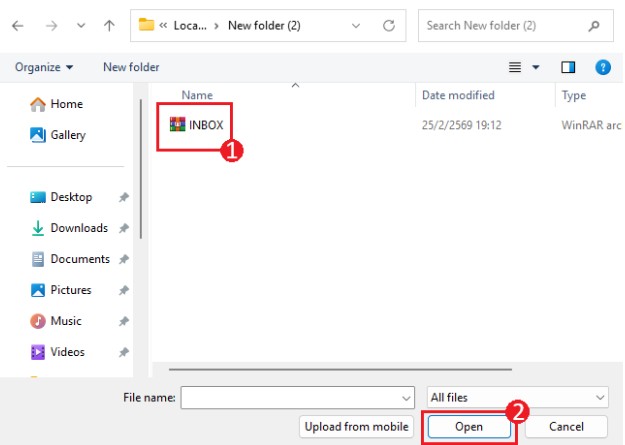The image size is (625, 445).
Task: Open the Organize menu
Action: [44, 67]
